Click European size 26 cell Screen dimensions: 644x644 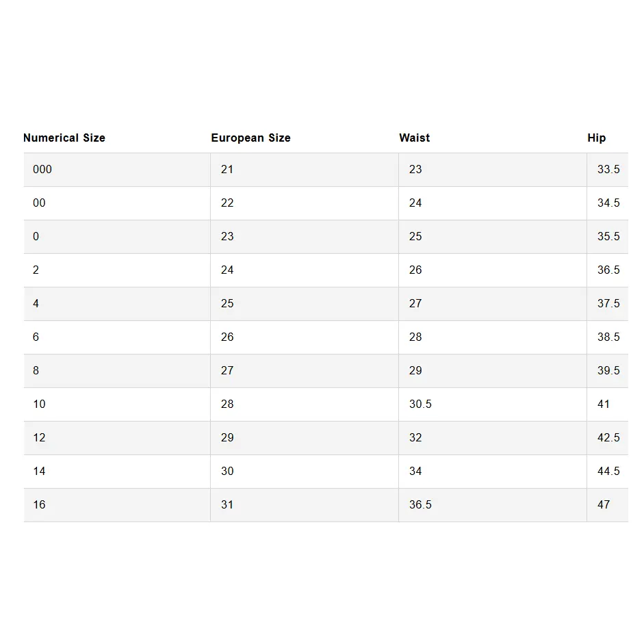[227, 337]
